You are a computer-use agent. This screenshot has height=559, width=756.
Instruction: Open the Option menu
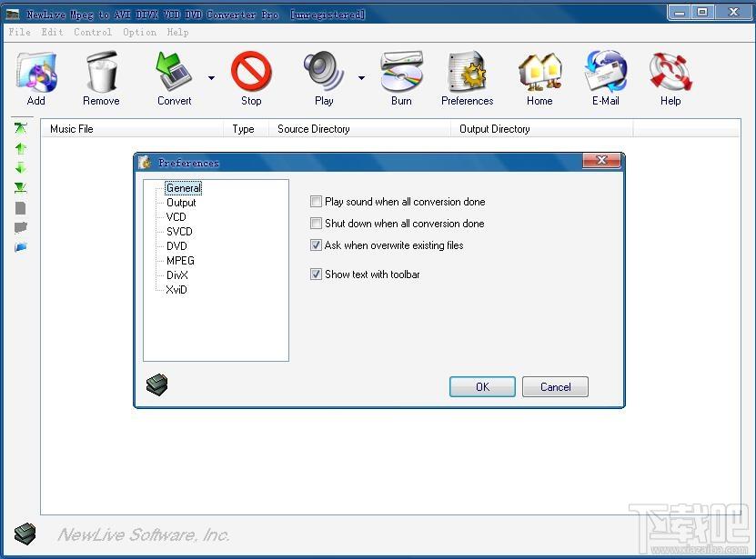139,32
